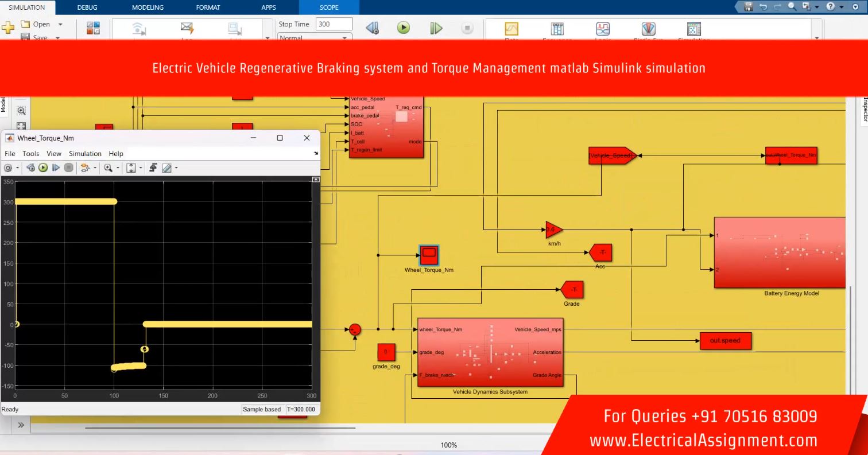
Task: Open the Data Inspector icon
Action: point(511,29)
